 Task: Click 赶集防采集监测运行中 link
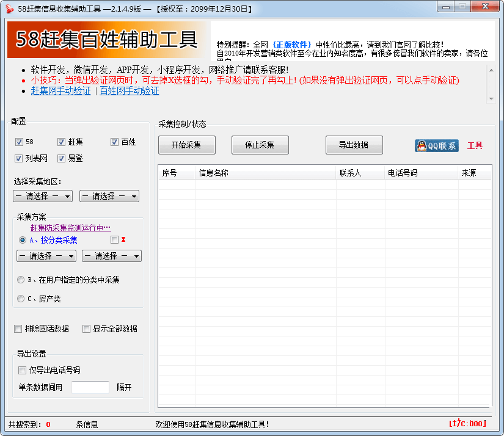(71, 228)
